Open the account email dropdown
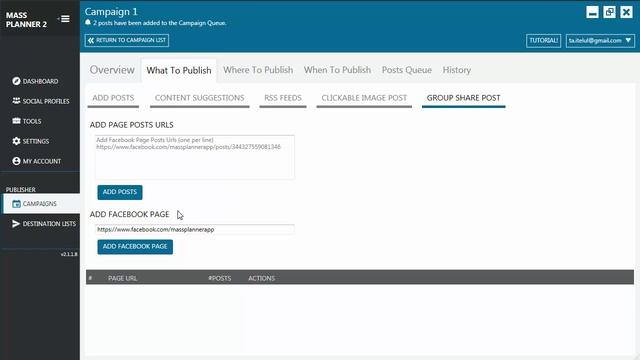This screenshot has height=360, width=640. coord(600,40)
